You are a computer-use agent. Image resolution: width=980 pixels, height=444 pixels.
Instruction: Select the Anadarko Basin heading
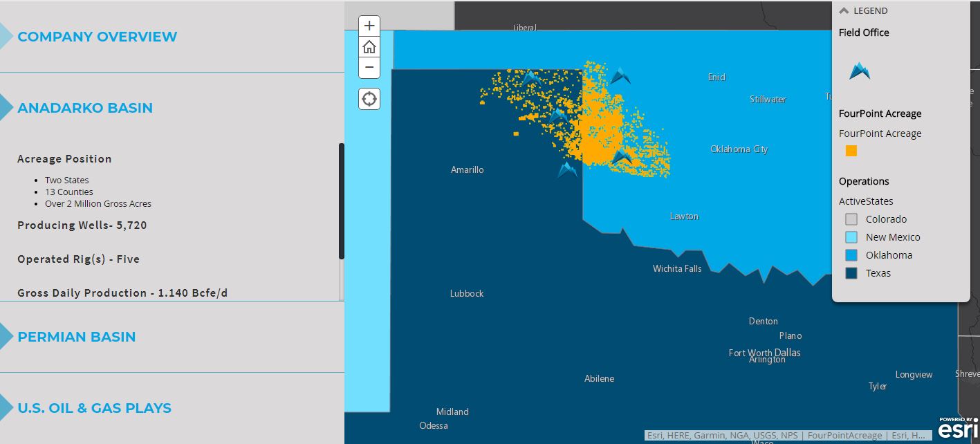point(85,108)
